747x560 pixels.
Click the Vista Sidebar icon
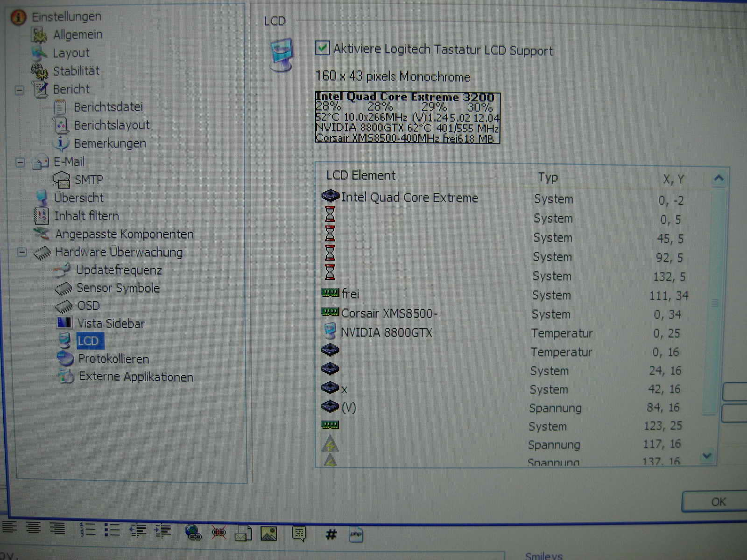64,323
